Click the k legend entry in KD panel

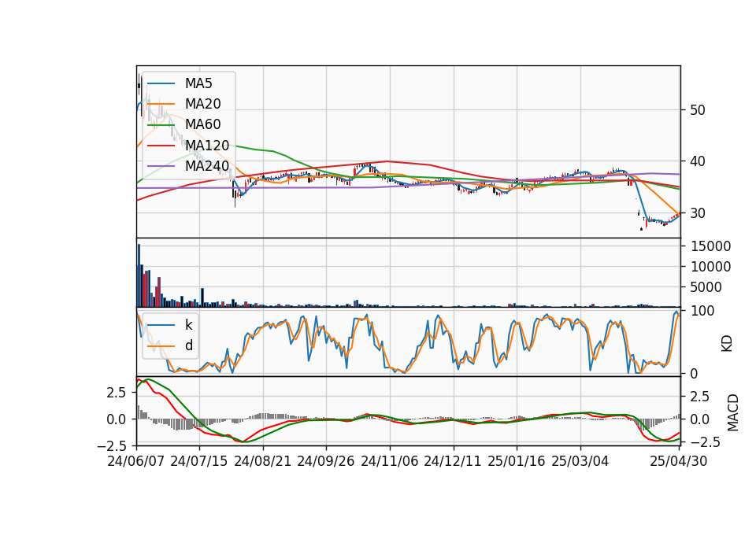188,325
